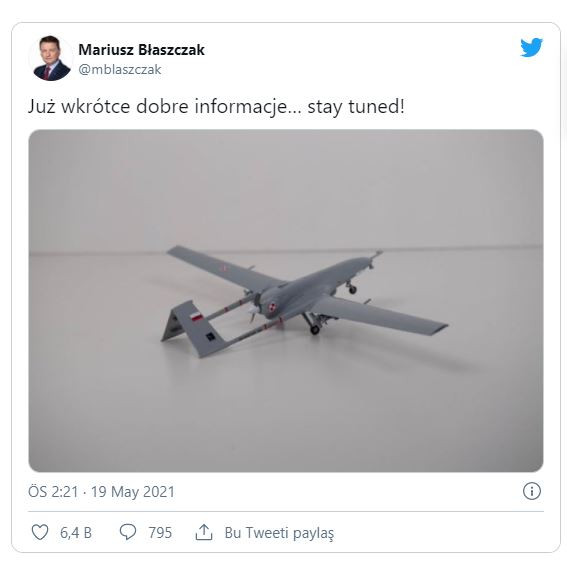
Task: Click the 795 replies count
Action: coord(160,533)
